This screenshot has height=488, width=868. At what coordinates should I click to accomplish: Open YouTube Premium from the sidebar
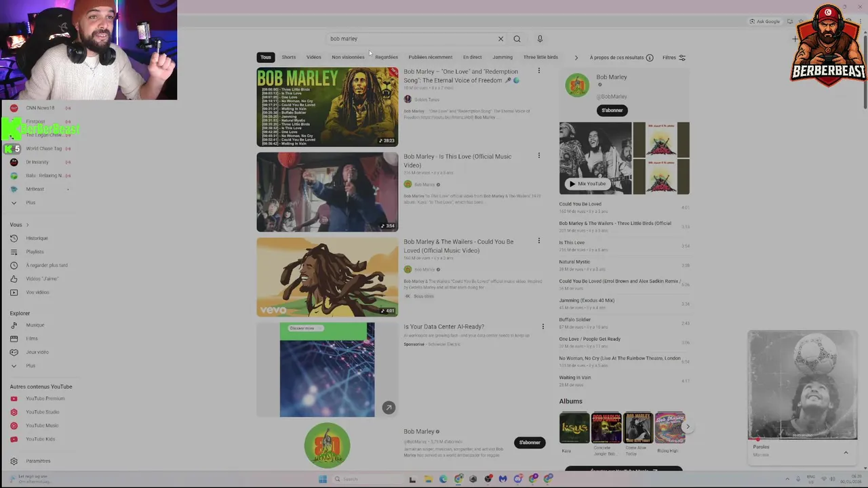[45, 399]
